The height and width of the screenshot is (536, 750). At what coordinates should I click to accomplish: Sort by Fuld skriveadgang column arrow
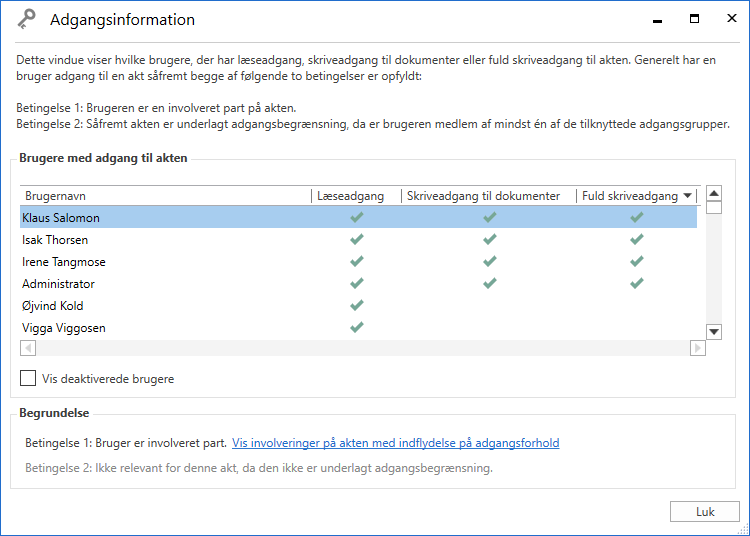point(687,196)
